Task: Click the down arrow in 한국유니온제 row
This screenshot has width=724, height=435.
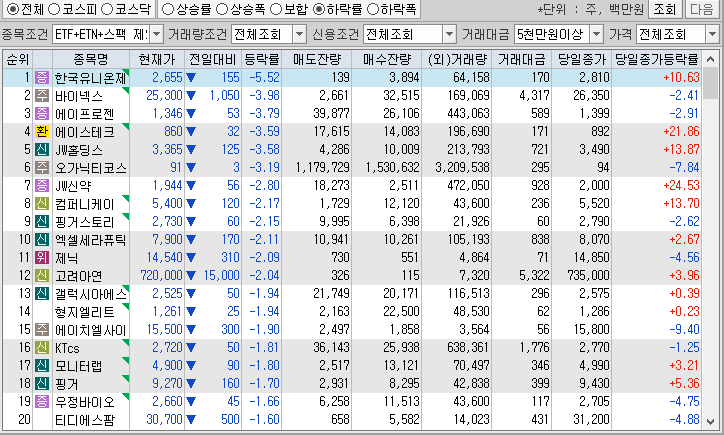Action: tap(191, 78)
